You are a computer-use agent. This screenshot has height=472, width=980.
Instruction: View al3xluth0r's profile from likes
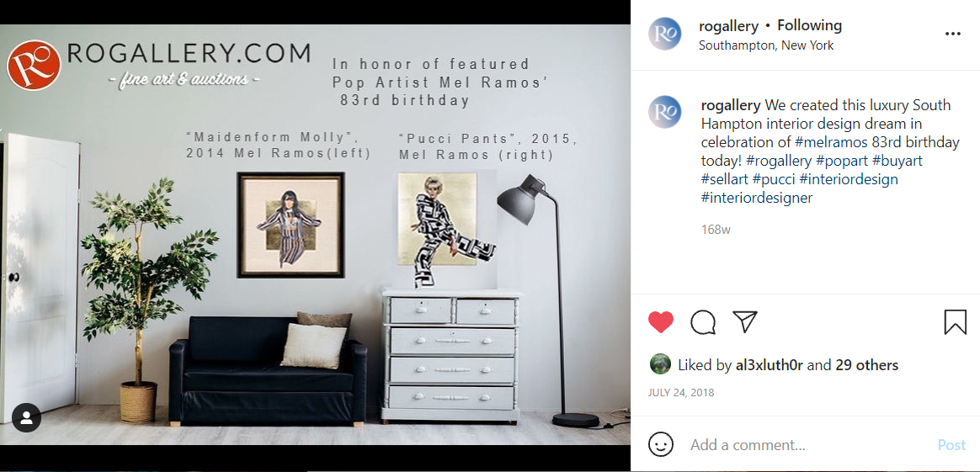[770, 365]
